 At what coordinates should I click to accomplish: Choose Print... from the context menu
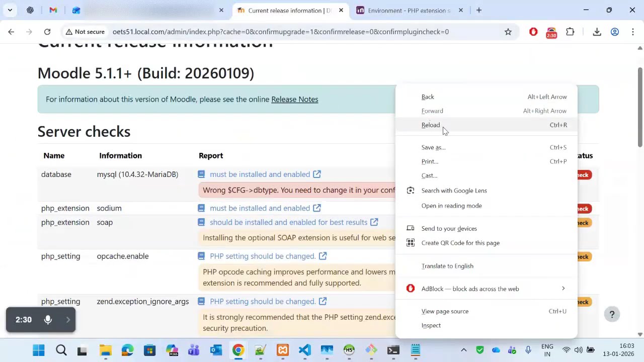[x=487, y=161]
